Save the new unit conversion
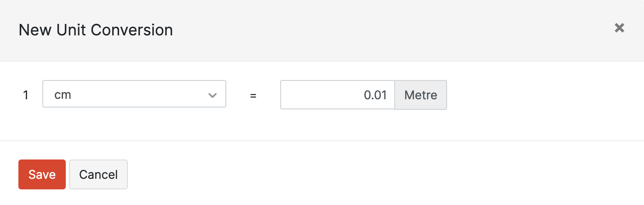 point(42,175)
